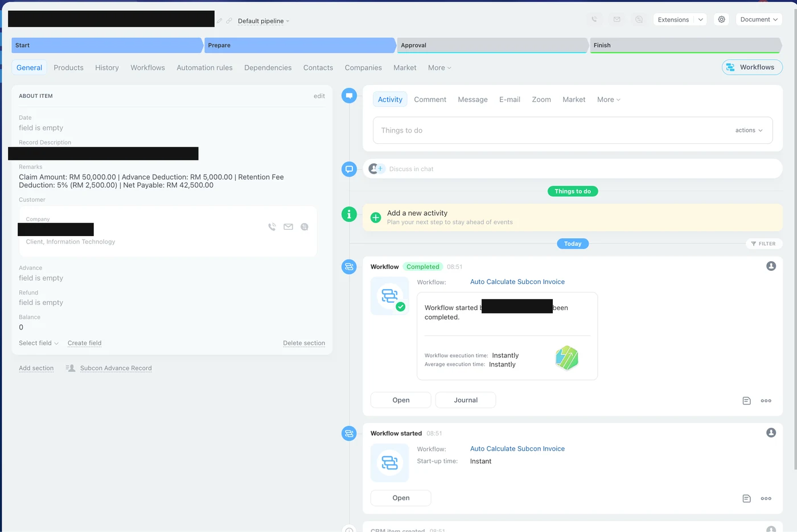797x532 pixels.
Task: Call customer company via phone icon
Action: pos(272,227)
